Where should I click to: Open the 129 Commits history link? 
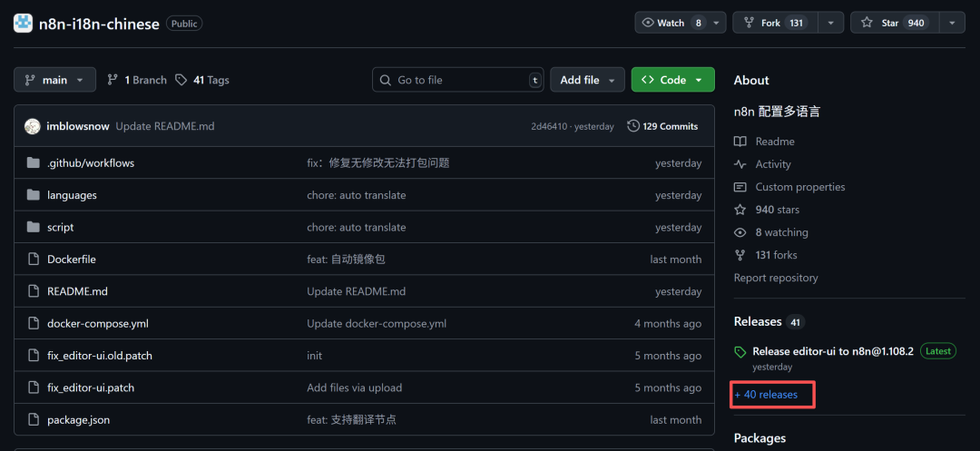[x=663, y=126]
